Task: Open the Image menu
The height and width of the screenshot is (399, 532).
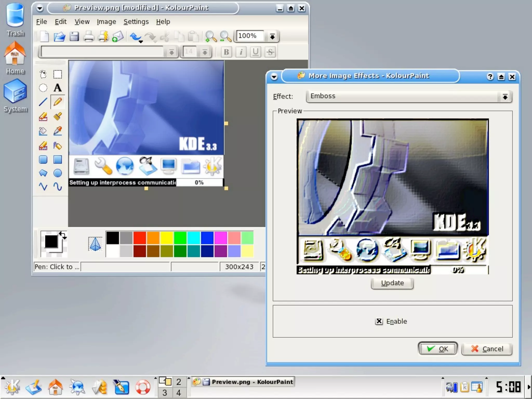Action: point(107,22)
